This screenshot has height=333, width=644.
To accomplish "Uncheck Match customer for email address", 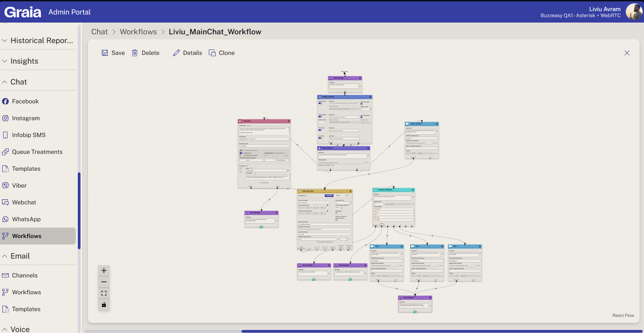I will tap(361, 104).
